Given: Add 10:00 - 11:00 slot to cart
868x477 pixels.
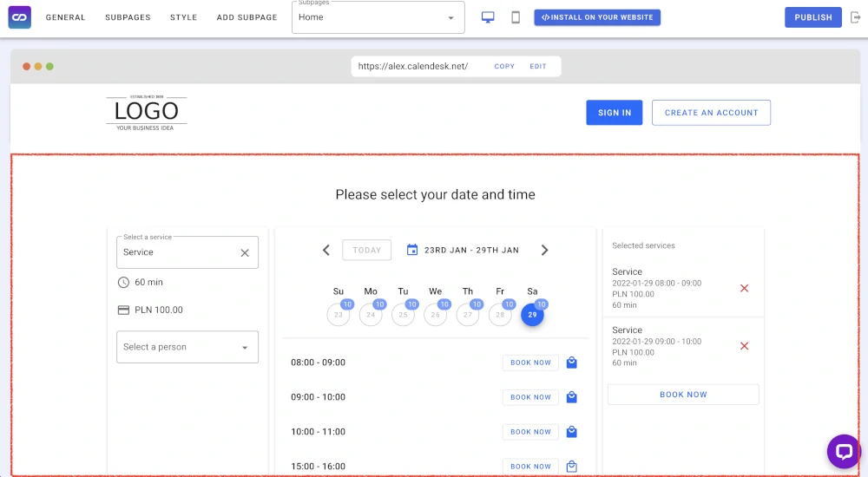Looking at the screenshot, I should [572, 432].
